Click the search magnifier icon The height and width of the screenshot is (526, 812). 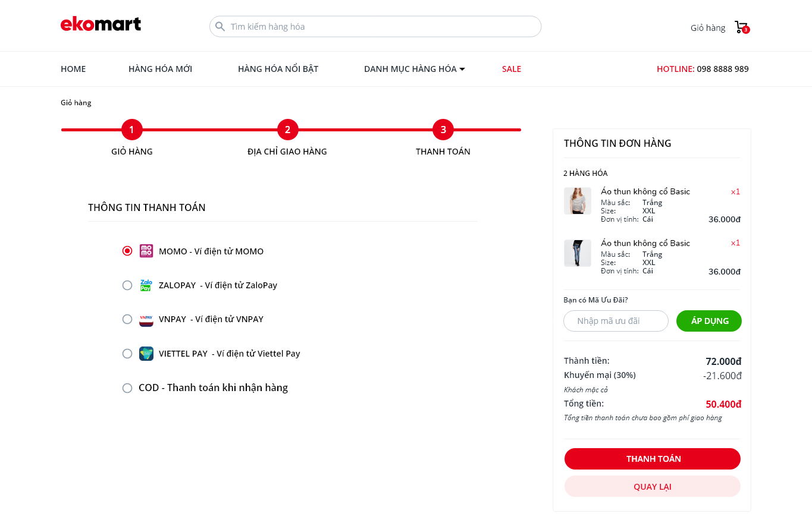tap(220, 27)
